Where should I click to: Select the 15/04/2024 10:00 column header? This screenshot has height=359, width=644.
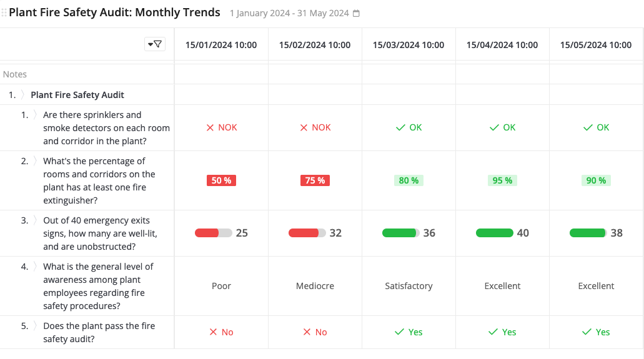click(x=502, y=45)
